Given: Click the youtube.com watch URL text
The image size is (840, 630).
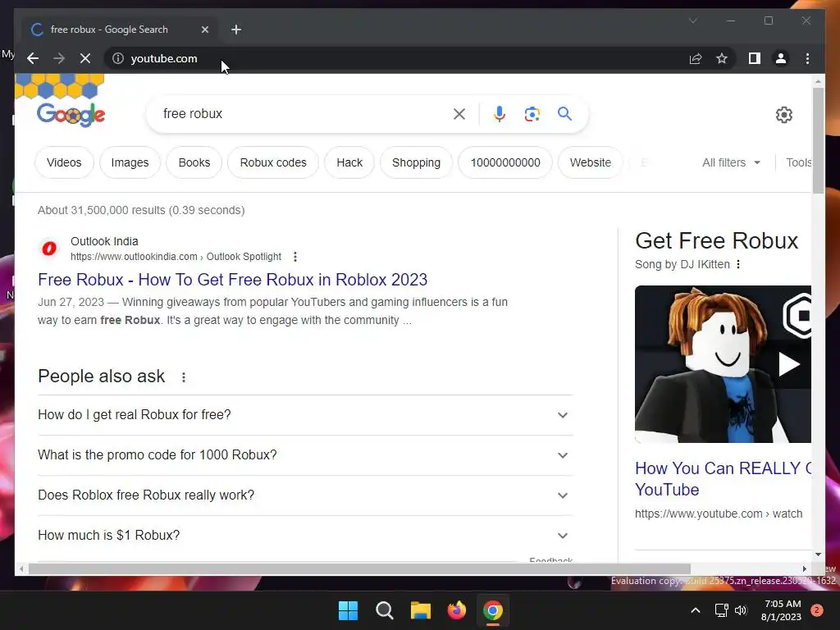Looking at the screenshot, I should (x=719, y=514).
